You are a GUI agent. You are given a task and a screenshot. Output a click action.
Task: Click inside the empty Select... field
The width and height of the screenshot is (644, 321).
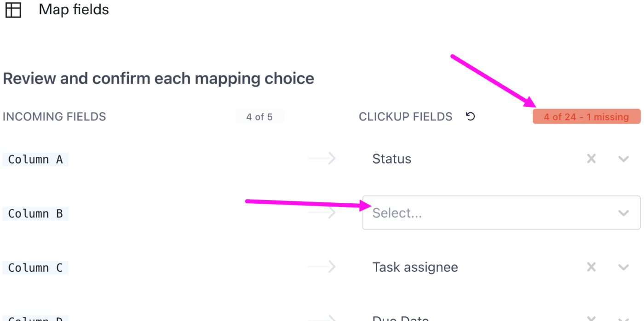click(460, 212)
